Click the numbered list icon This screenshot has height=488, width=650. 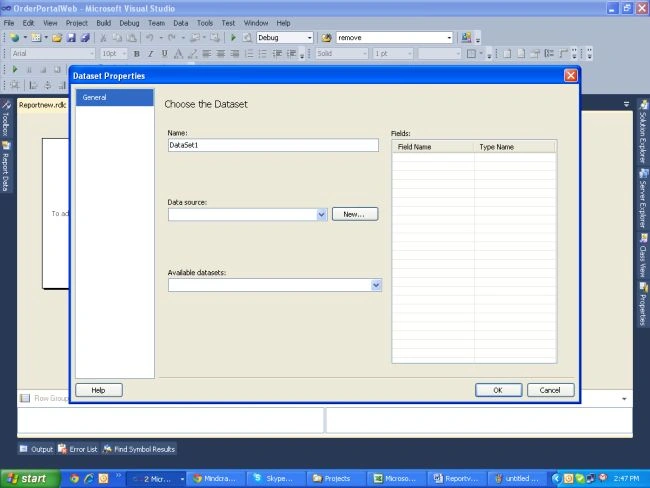click(249, 53)
